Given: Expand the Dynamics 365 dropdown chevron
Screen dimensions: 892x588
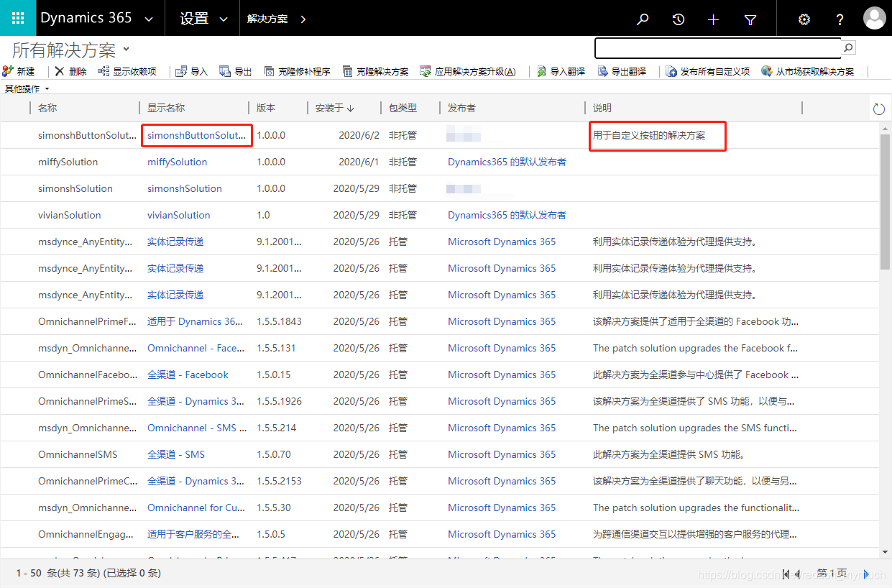Looking at the screenshot, I should coord(149,19).
